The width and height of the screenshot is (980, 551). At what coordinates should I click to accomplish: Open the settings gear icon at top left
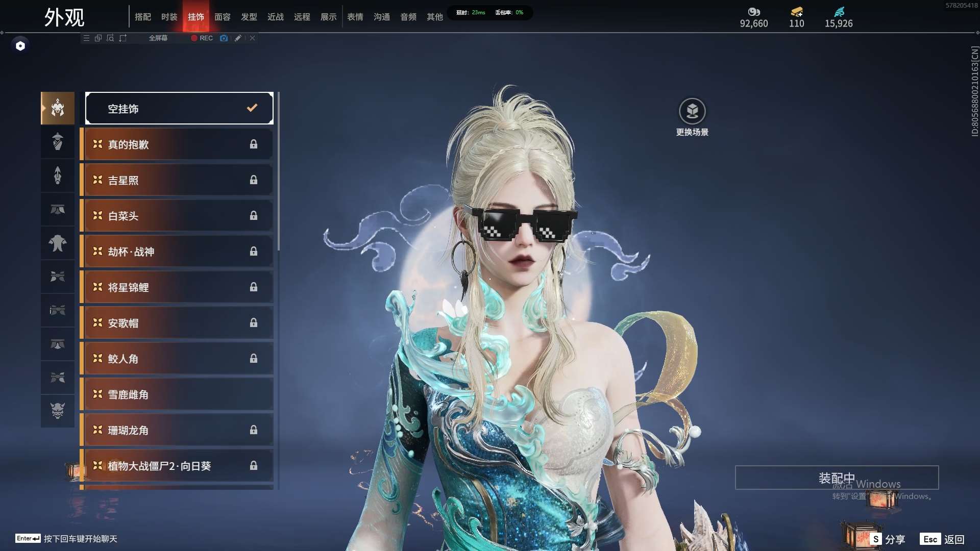click(20, 45)
